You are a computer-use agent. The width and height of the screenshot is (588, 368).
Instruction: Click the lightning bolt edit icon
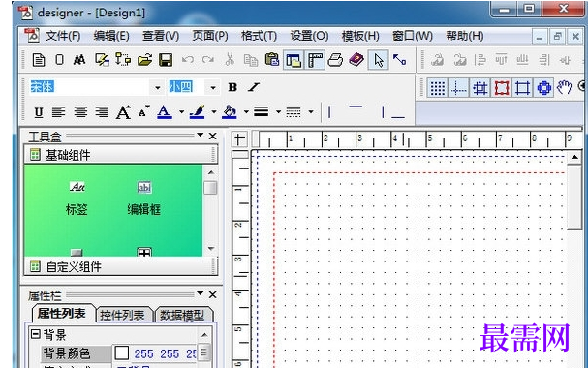pyautogui.click(x=102, y=60)
